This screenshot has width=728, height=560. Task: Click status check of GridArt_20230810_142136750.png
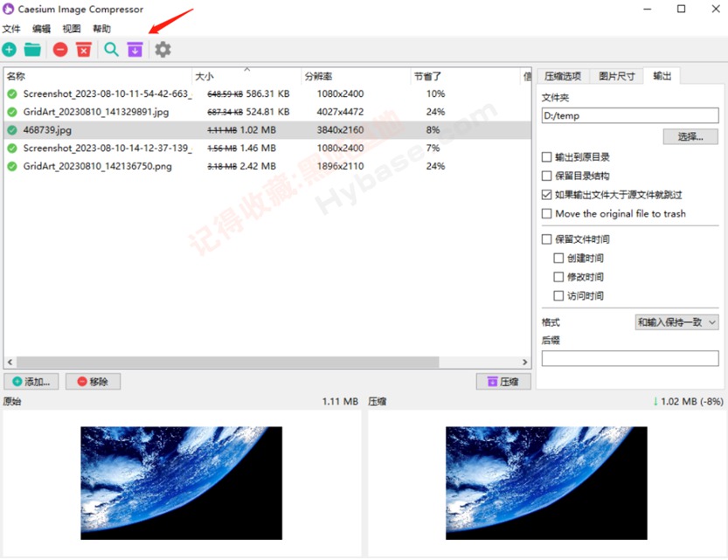(12, 166)
